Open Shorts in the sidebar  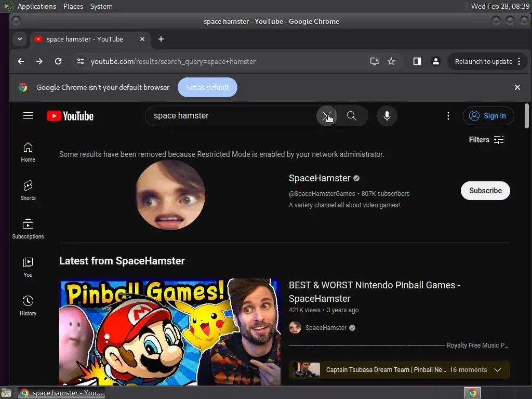(x=28, y=191)
